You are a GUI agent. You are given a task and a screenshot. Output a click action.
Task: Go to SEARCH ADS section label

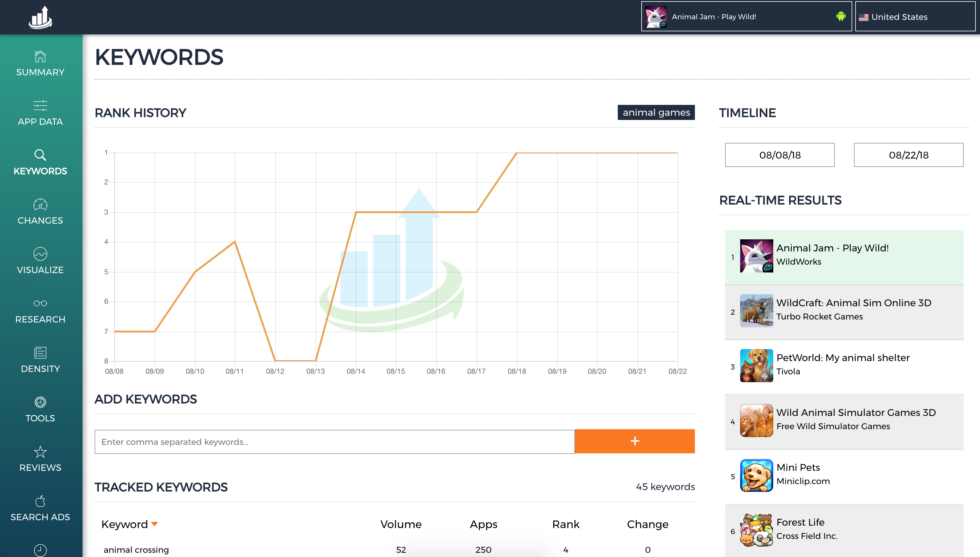coord(40,517)
